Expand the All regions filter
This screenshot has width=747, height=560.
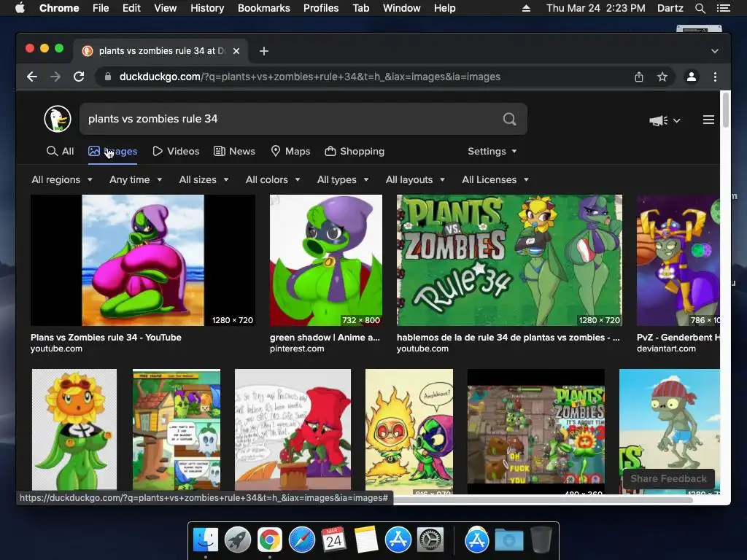coord(62,180)
